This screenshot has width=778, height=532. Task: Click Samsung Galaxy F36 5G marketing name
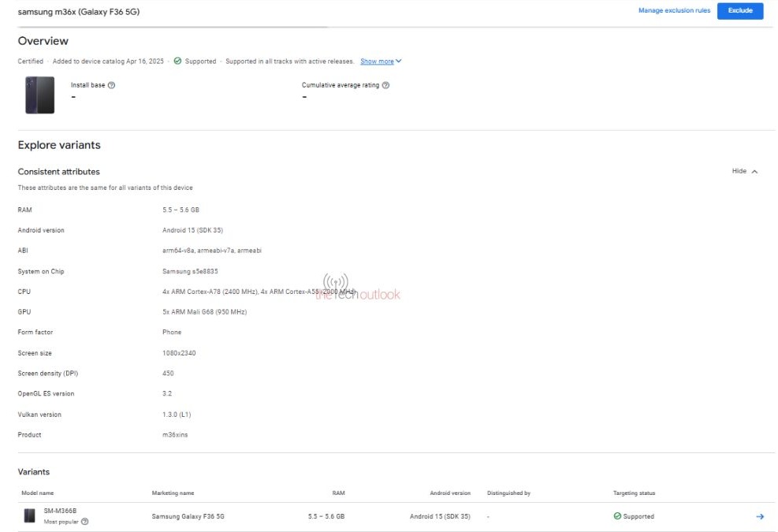coord(188,516)
